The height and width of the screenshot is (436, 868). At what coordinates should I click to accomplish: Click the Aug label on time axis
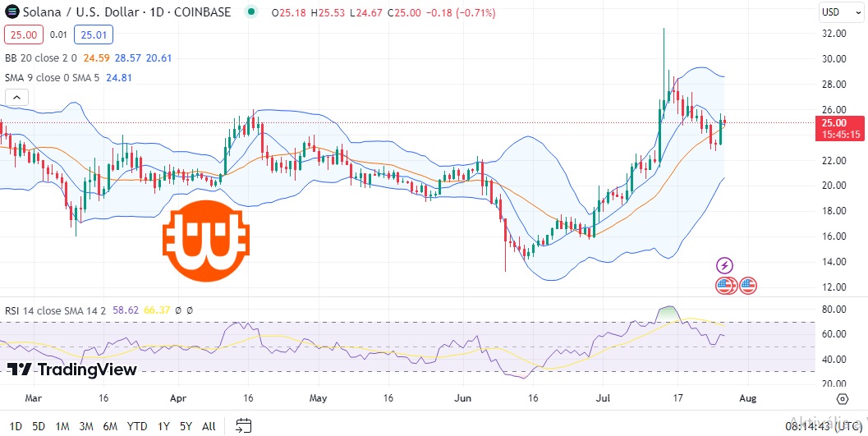click(x=748, y=398)
